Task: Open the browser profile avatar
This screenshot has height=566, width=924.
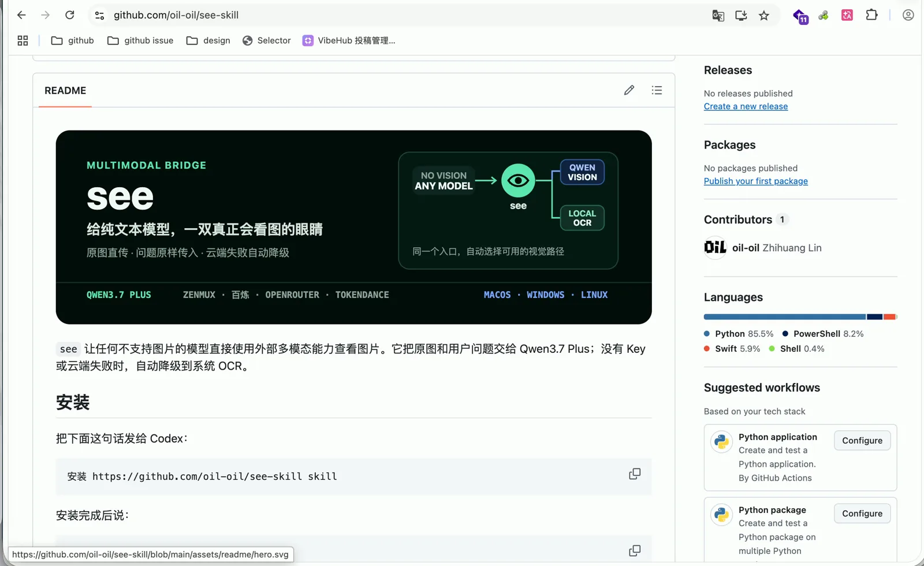Action: point(908,15)
